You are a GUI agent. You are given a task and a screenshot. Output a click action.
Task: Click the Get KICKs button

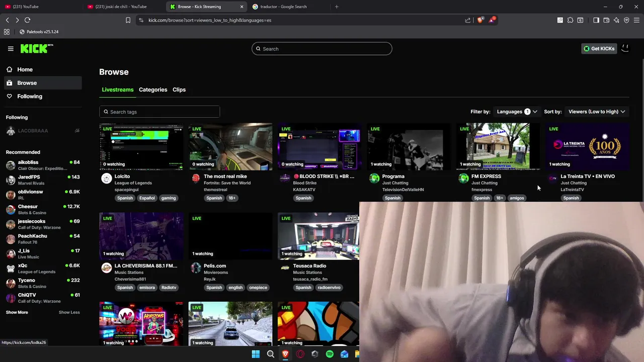[x=599, y=49]
